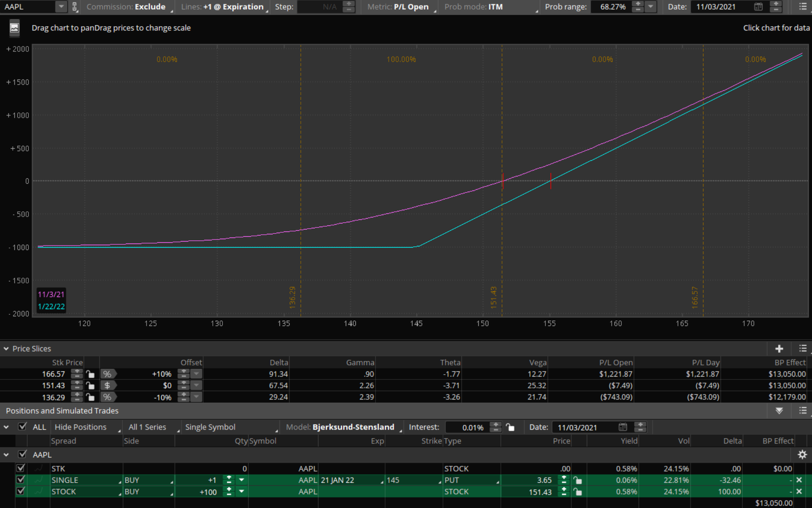Adjust the +1 quantity stepper
Image resolution: width=812 pixels, height=508 pixels.
pyautogui.click(x=229, y=480)
